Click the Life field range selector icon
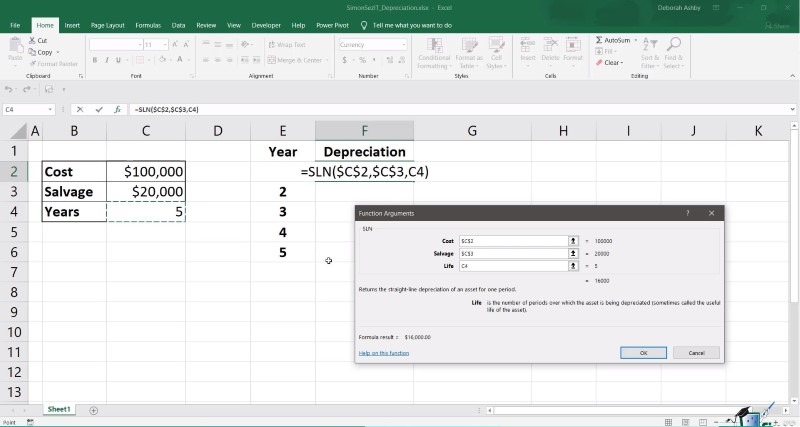Viewport: 800px width, 427px height. point(573,266)
